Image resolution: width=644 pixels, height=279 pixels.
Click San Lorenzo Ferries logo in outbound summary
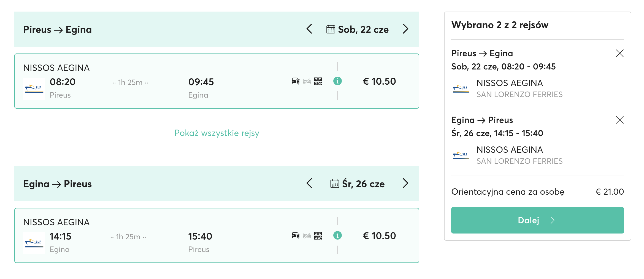pyautogui.click(x=461, y=89)
